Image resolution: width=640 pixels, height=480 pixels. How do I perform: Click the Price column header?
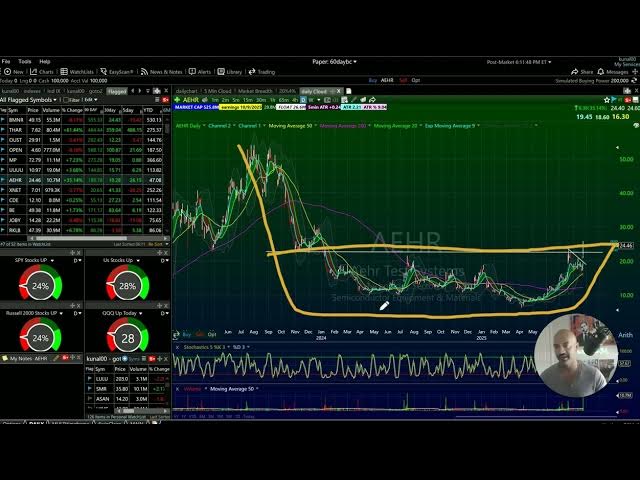(x=33, y=110)
